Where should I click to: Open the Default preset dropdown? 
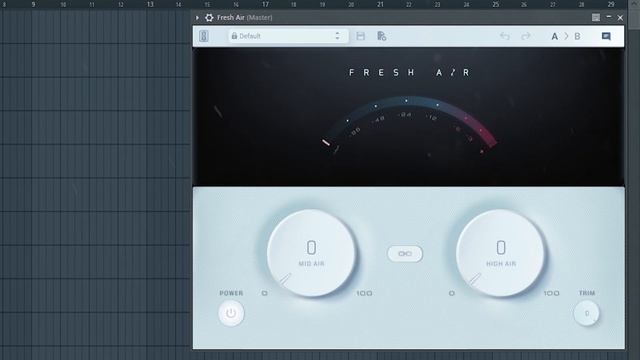(x=288, y=36)
